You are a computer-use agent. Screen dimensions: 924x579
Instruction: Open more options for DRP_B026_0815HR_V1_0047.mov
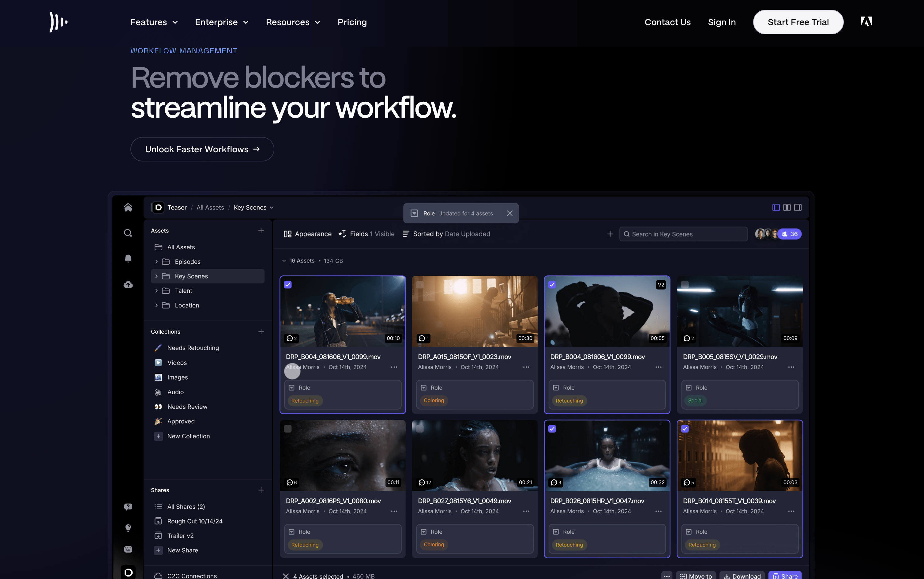point(659,511)
